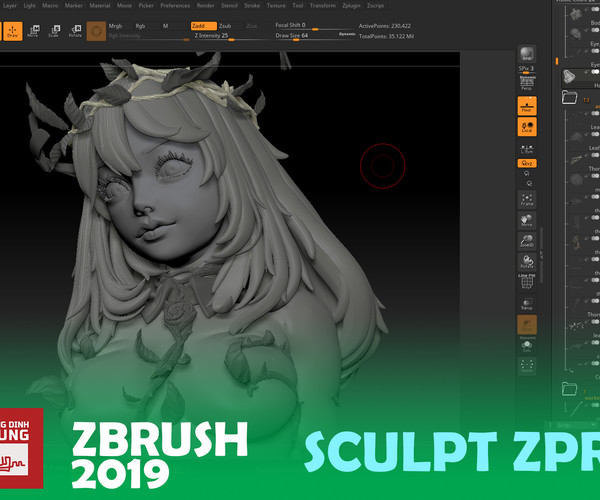Switch to Move gizmo mode
This screenshot has width=600, height=500.
pyautogui.click(x=33, y=31)
